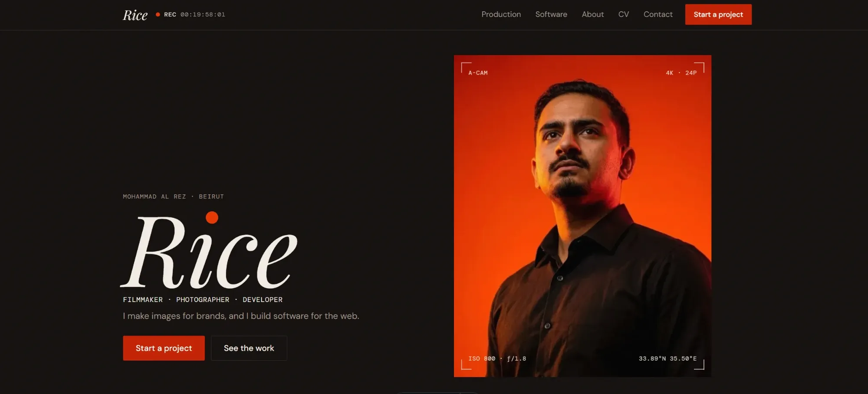Click the tagline about images and software

click(x=241, y=316)
